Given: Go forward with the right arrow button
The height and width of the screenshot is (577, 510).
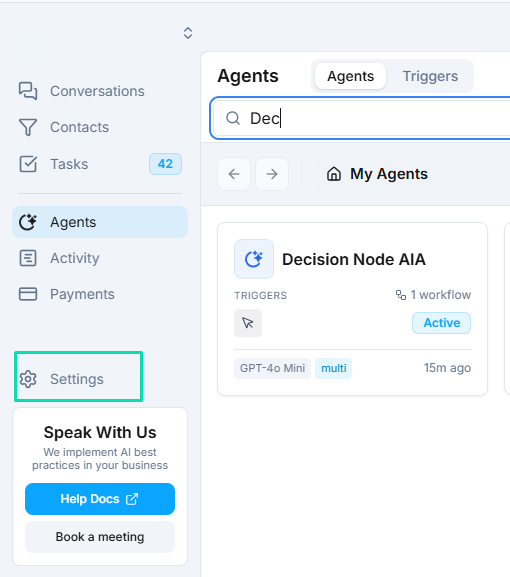Looking at the screenshot, I should click(272, 174).
